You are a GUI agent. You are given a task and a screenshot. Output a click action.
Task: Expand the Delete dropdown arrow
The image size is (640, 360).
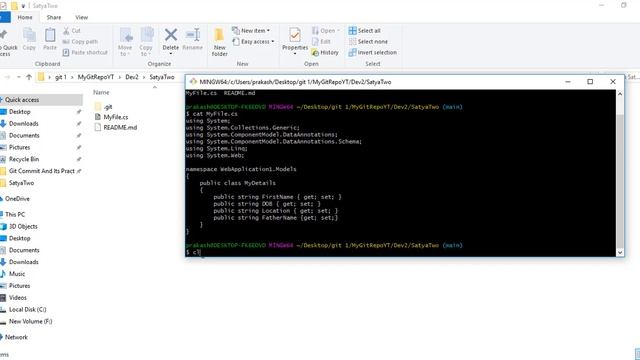point(171,53)
